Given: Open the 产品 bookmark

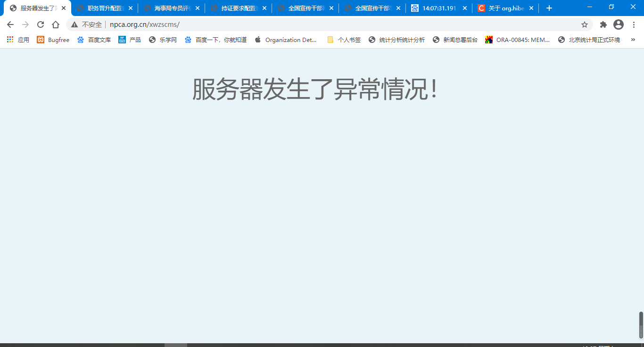Looking at the screenshot, I should 130,40.
